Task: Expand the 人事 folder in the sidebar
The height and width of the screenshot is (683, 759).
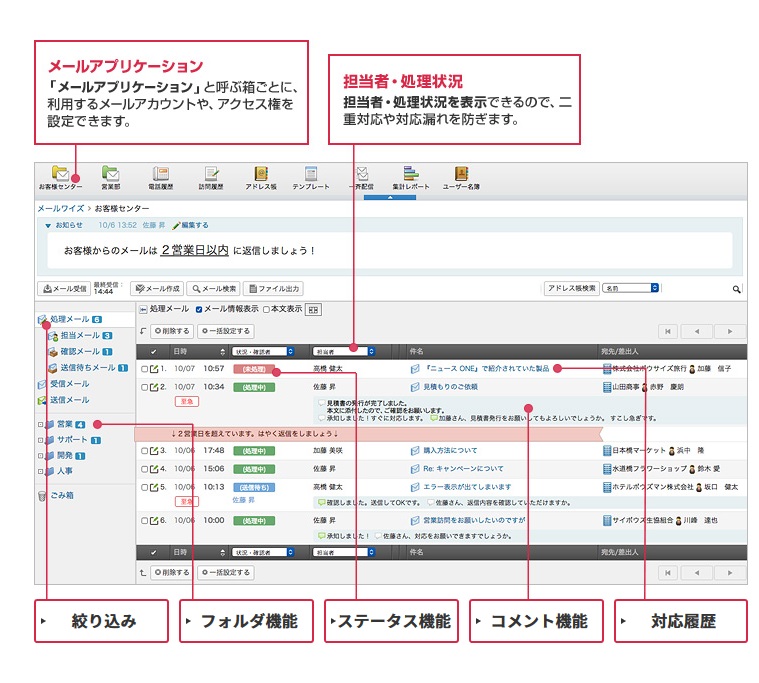Action: point(41,471)
